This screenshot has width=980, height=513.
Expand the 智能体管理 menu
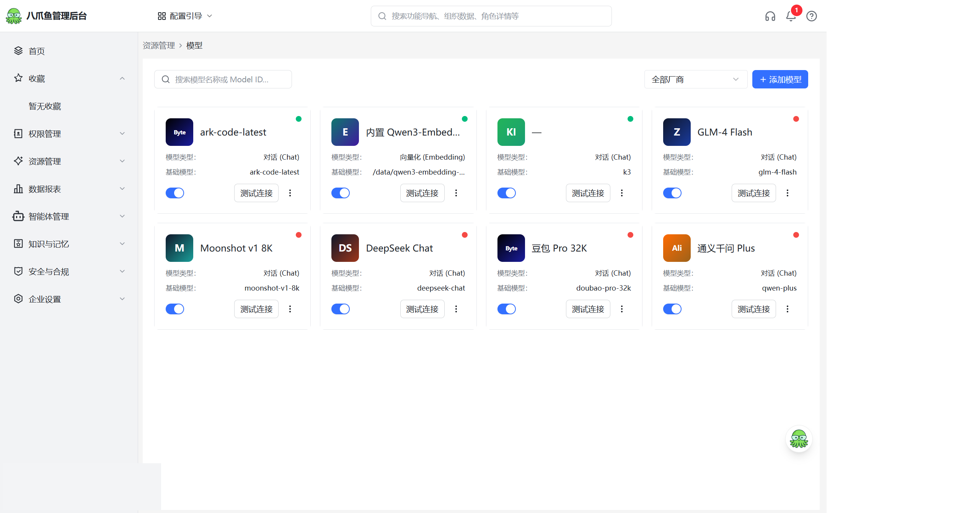(x=69, y=216)
